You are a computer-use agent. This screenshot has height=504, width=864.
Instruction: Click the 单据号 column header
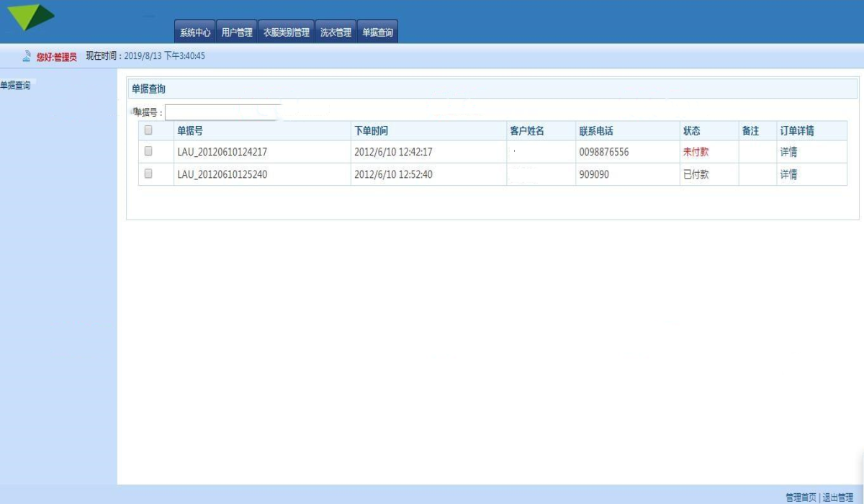point(190,131)
